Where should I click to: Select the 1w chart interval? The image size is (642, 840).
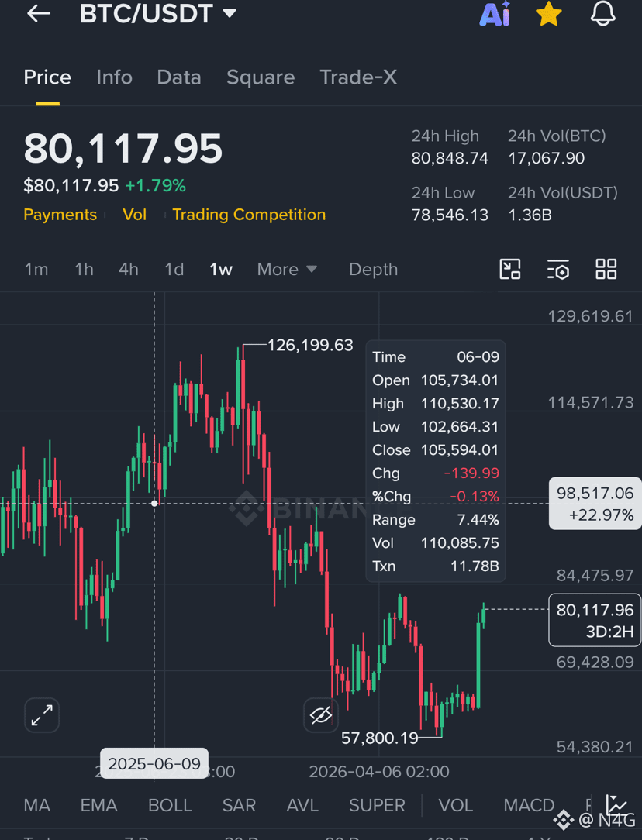pyautogui.click(x=221, y=269)
